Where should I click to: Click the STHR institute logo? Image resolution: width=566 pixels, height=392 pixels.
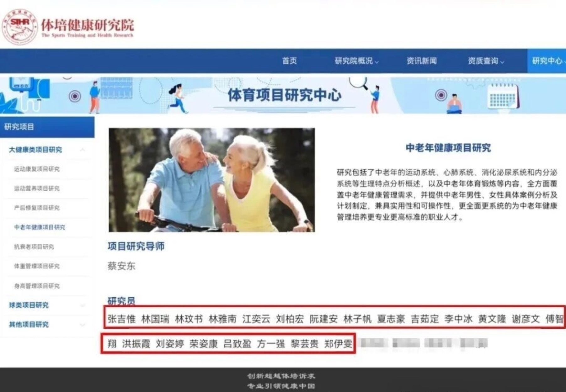coord(19,27)
